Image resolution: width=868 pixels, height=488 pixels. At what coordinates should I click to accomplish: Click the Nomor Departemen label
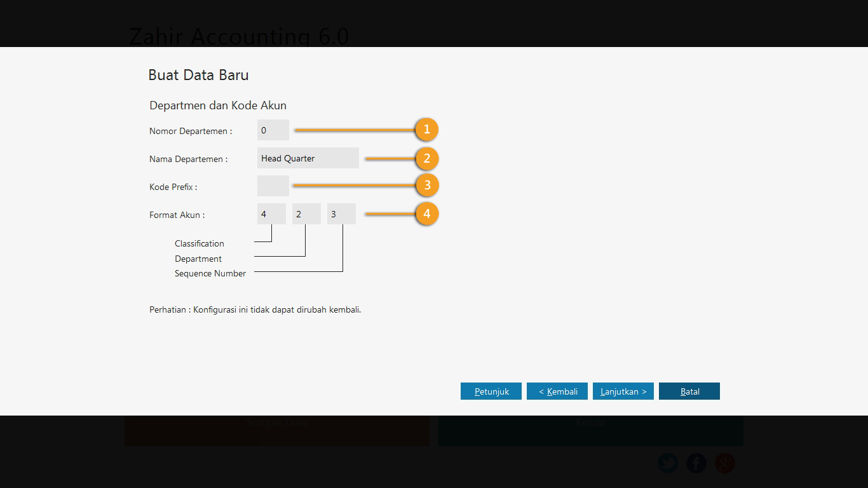191,131
